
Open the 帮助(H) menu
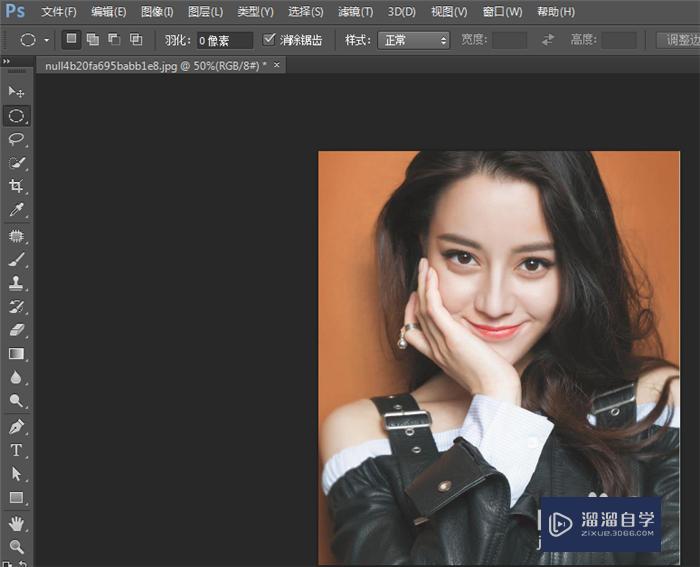(556, 12)
